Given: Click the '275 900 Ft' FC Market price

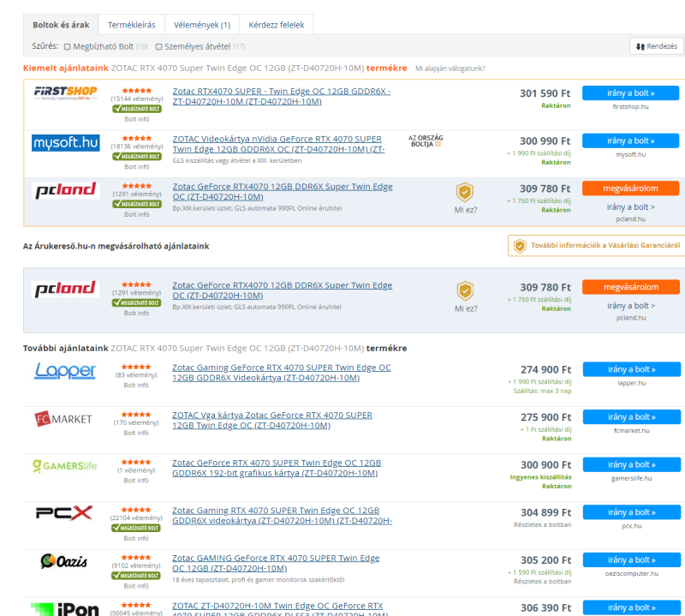Looking at the screenshot, I should click(545, 417).
